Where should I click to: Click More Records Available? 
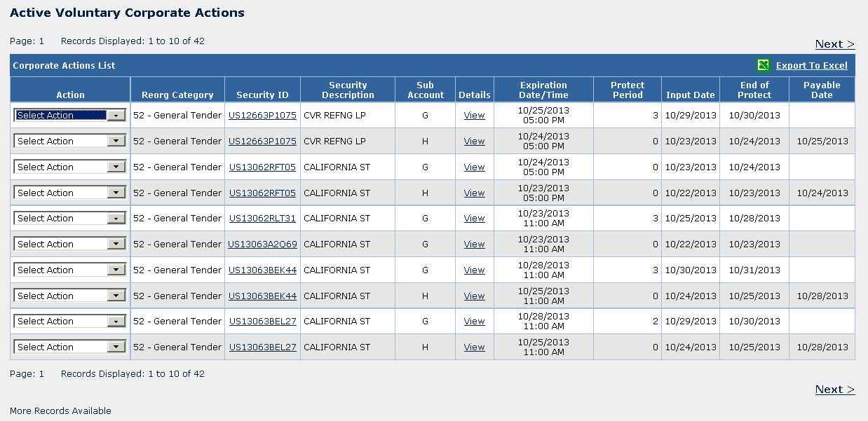(60, 410)
